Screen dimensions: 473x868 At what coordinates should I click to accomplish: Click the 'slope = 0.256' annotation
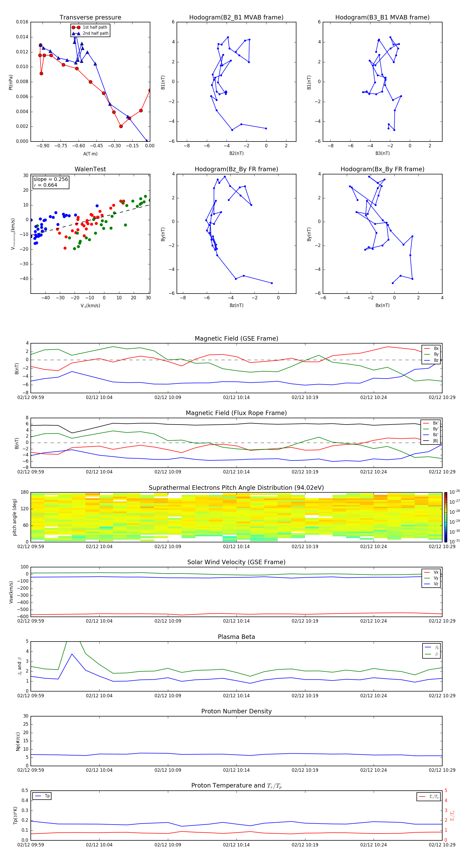[x=51, y=179]
